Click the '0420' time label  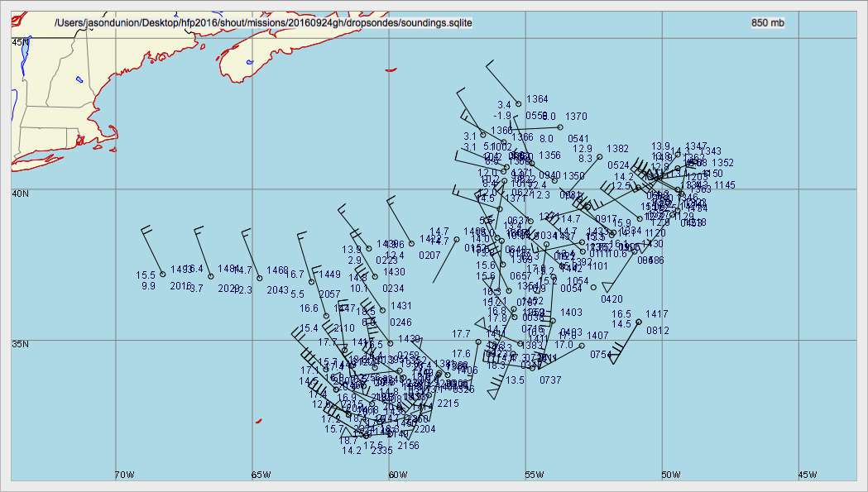click(x=611, y=299)
